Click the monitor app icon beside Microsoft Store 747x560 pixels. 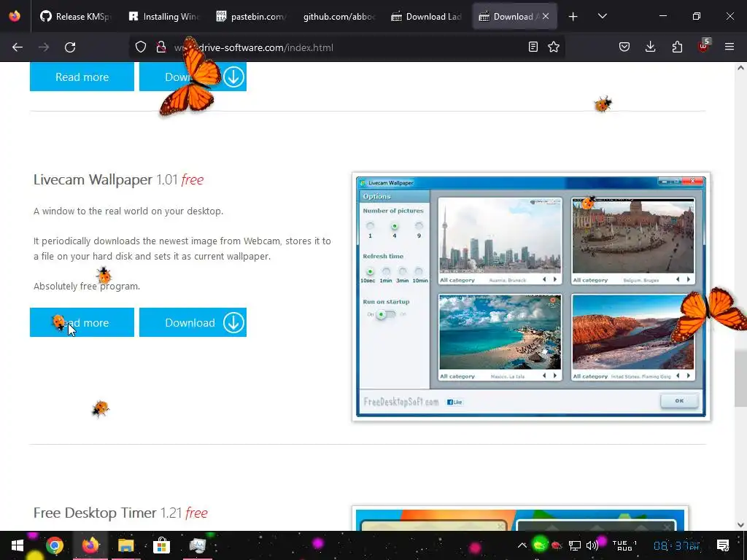(x=197, y=545)
